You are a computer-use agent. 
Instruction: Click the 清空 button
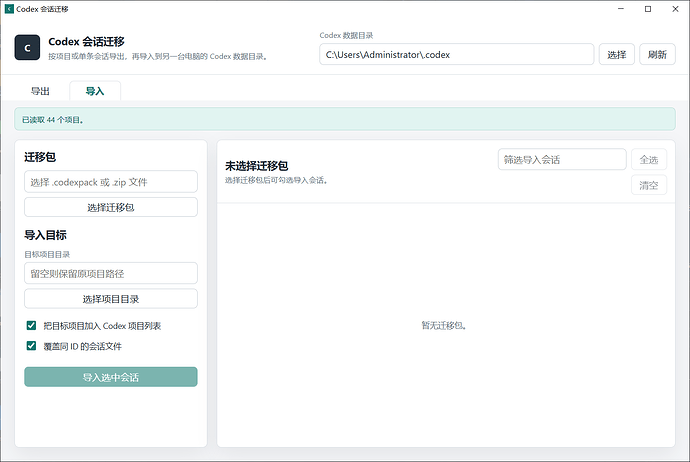[x=649, y=185]
